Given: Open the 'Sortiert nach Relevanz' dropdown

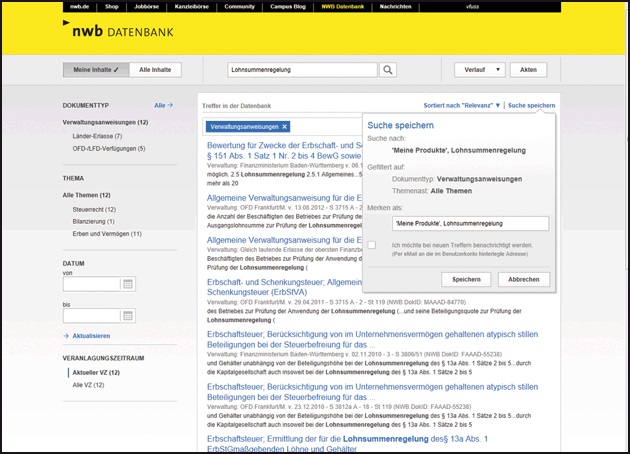Looking at the screenshot, I should 461,105.
